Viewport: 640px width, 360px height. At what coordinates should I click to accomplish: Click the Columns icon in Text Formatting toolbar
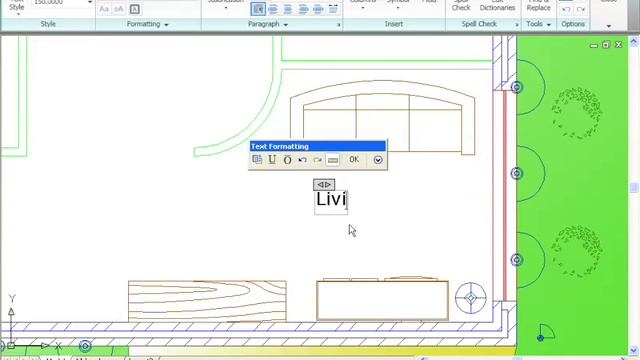[257, 160]
